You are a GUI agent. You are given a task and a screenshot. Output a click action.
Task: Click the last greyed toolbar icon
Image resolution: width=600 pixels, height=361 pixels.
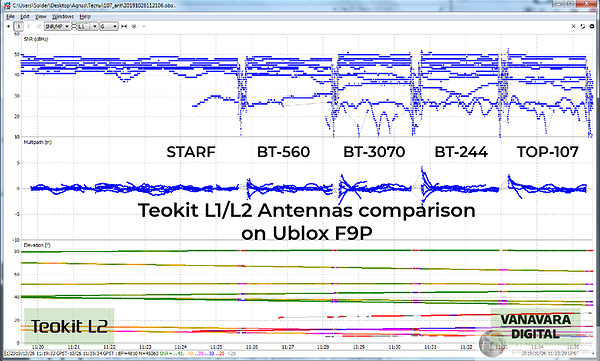144,26
